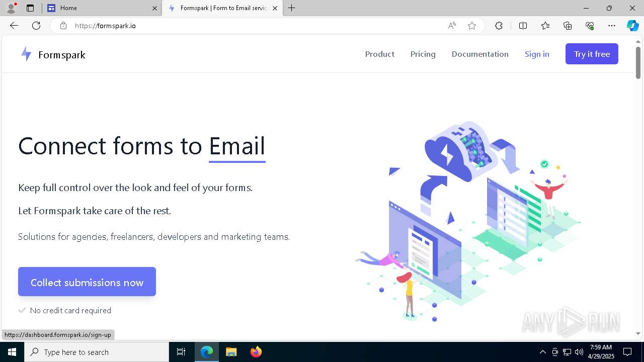
Task: Open the clock showing 7:59 AM
Action: (602, 352)
